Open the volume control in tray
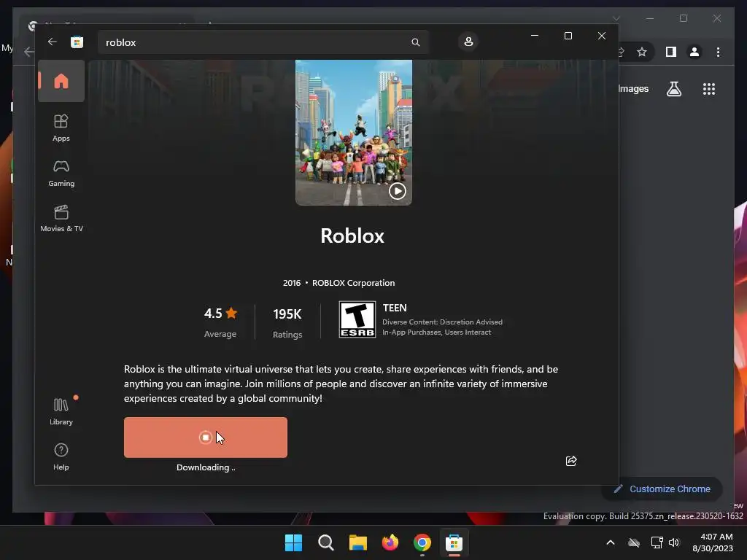 coord(674,542)
